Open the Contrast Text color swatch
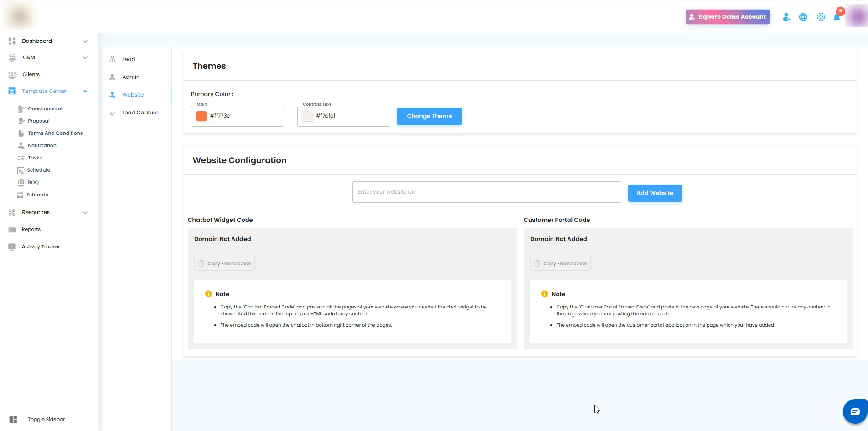868x431 pixels. coord(308,116)
